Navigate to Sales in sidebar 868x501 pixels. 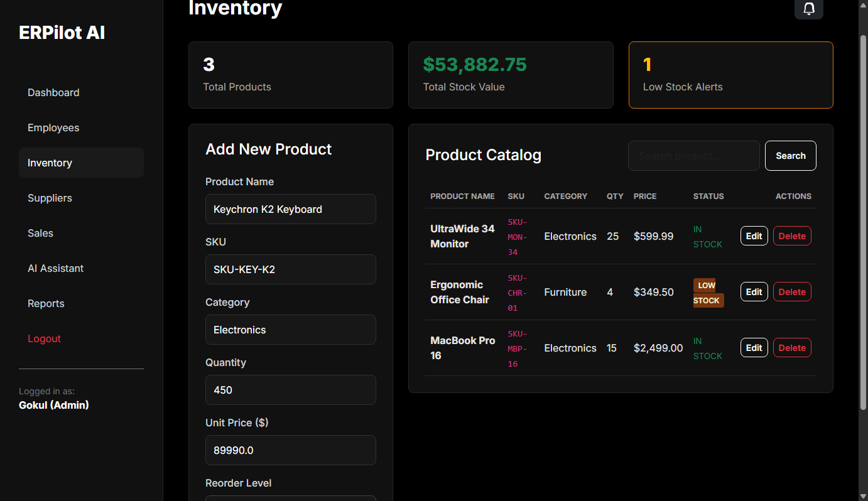(81, 233)
